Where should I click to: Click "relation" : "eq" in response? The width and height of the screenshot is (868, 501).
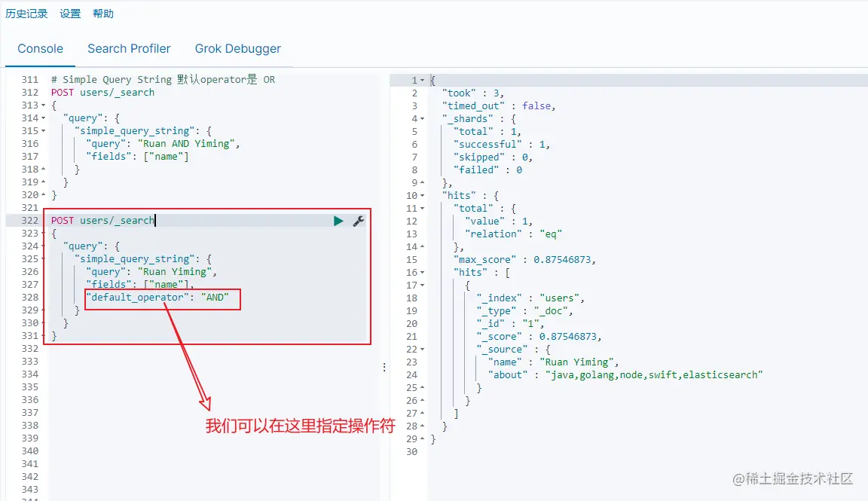click(x=513, y=234)
